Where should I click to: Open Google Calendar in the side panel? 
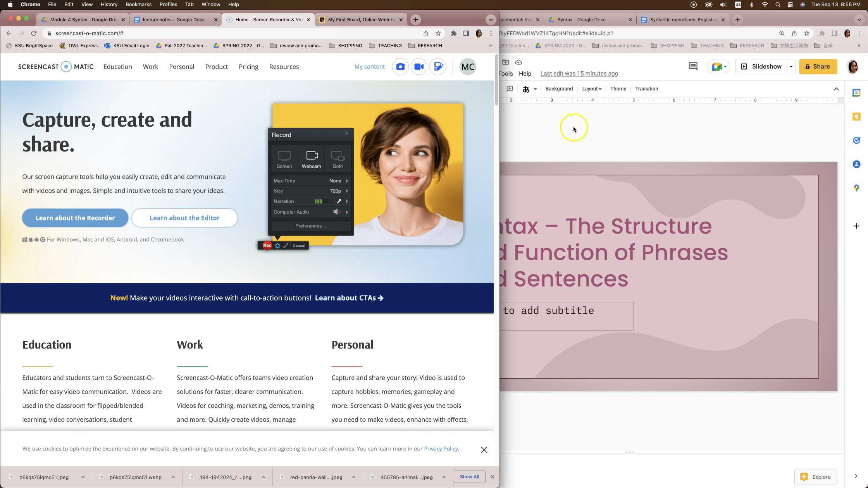click(x=856, y=93)
